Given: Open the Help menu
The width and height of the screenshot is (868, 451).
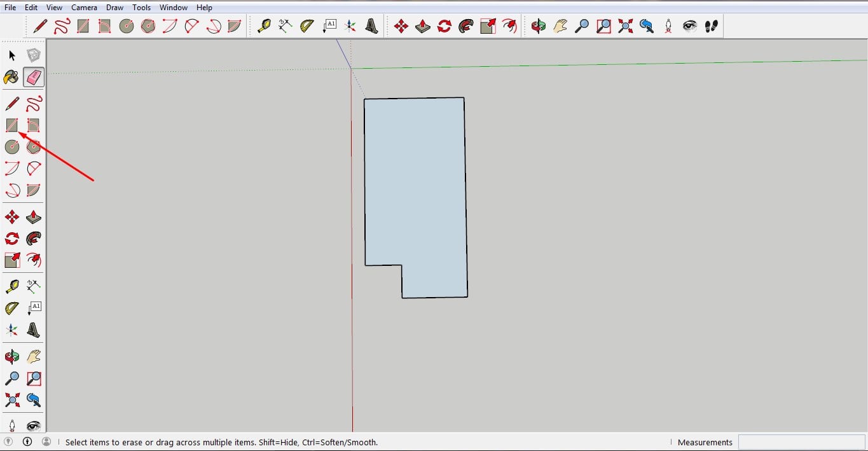Looking at the screenshot, I should click(204, 8).
